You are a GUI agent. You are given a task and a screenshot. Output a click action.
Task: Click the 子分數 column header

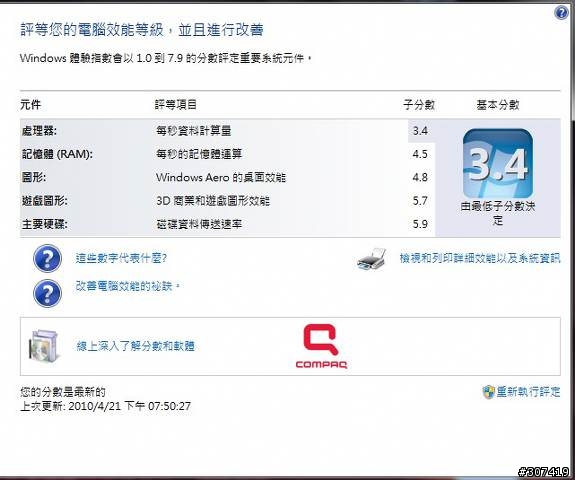click(419, 105)
